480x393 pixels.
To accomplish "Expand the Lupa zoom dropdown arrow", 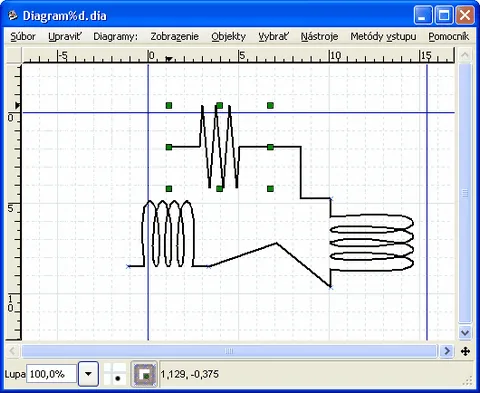I will (88, 374).
